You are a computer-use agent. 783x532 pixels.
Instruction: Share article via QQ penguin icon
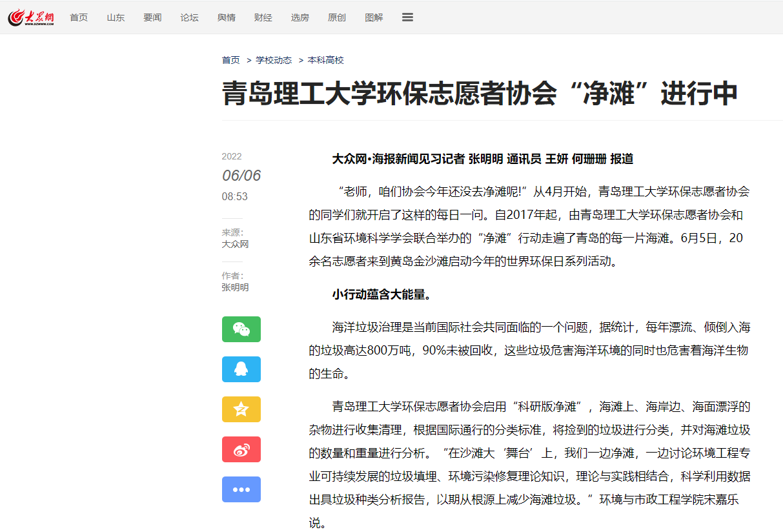click(x=241, y=369)
